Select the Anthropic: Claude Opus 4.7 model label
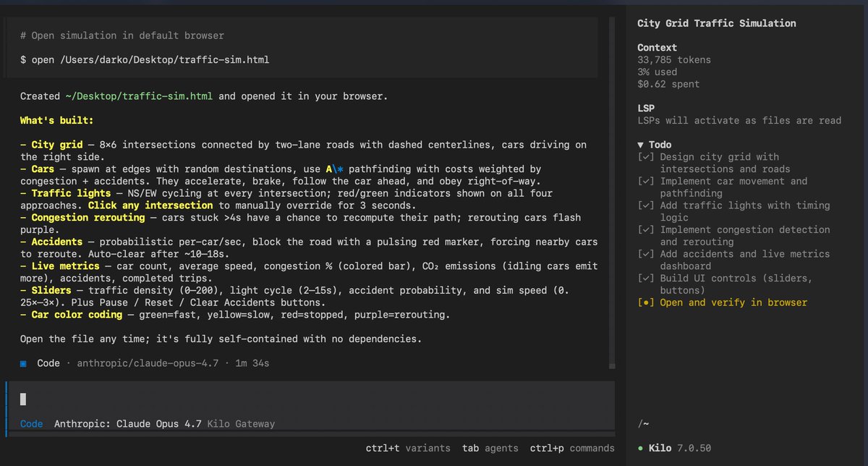The height and width of the screenshot is (466, 868). (x=128, y=423)
